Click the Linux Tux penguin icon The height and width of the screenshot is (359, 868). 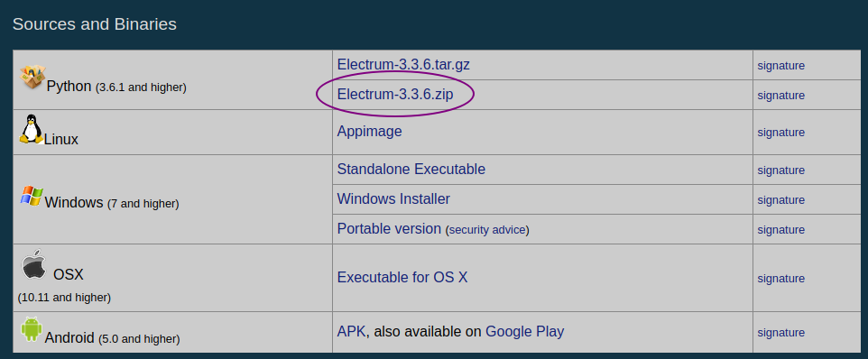[x=31, y=130]
